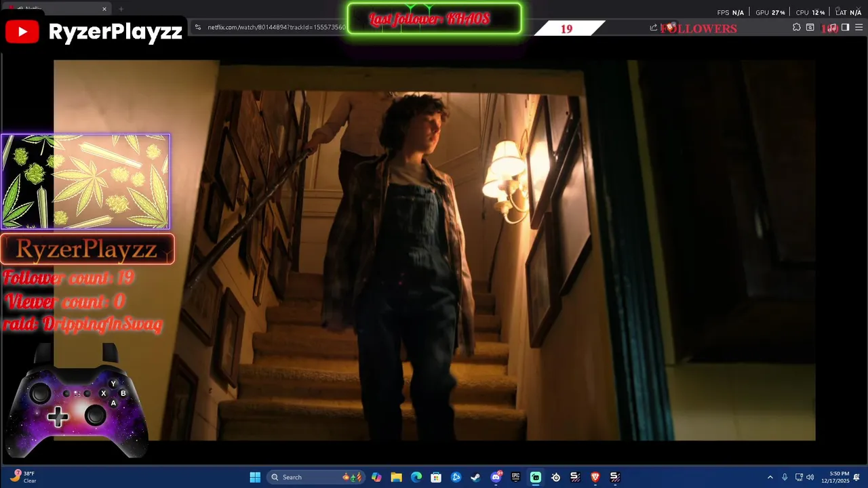Open the network tray icon
This screenshot has height=488, width=868.
click(x=799, y=477)
